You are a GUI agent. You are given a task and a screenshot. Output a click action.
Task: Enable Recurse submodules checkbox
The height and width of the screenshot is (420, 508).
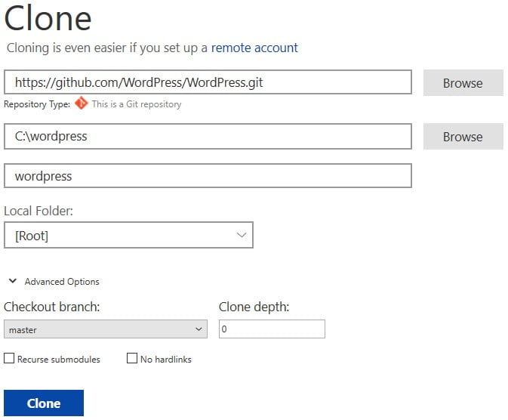[9, 358]
